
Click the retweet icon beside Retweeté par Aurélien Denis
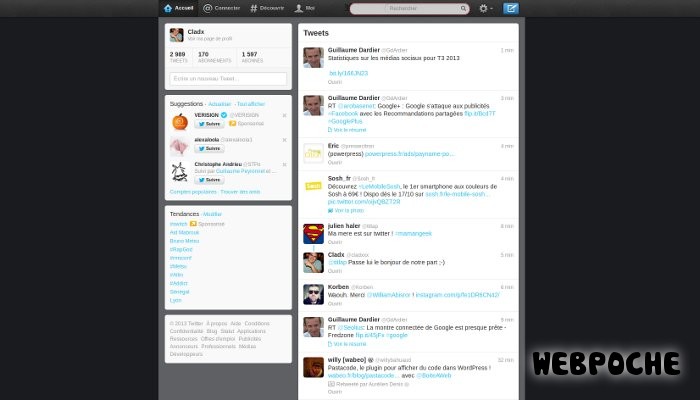click(x=331, y=384)
